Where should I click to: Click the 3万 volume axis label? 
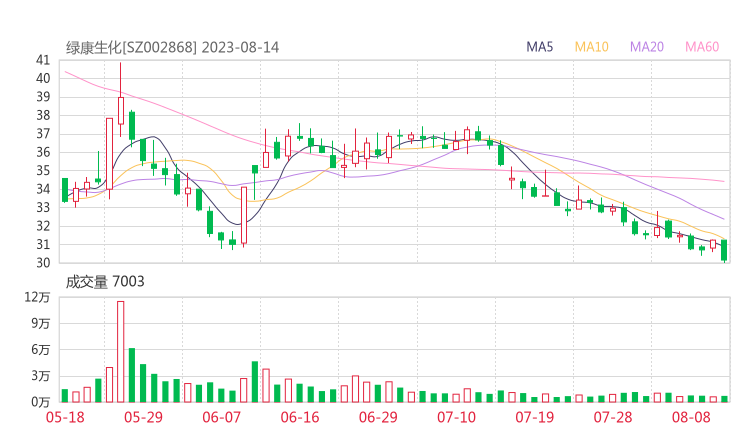(40, 376)
